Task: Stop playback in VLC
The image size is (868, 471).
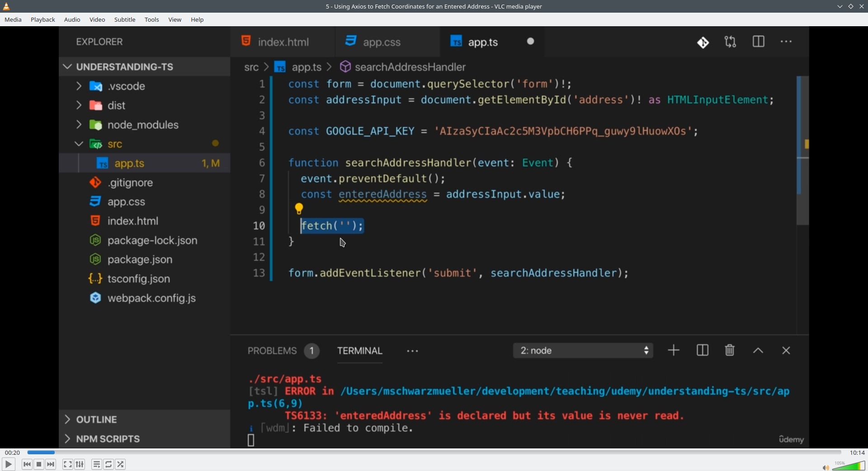Action: coord(39,464)
